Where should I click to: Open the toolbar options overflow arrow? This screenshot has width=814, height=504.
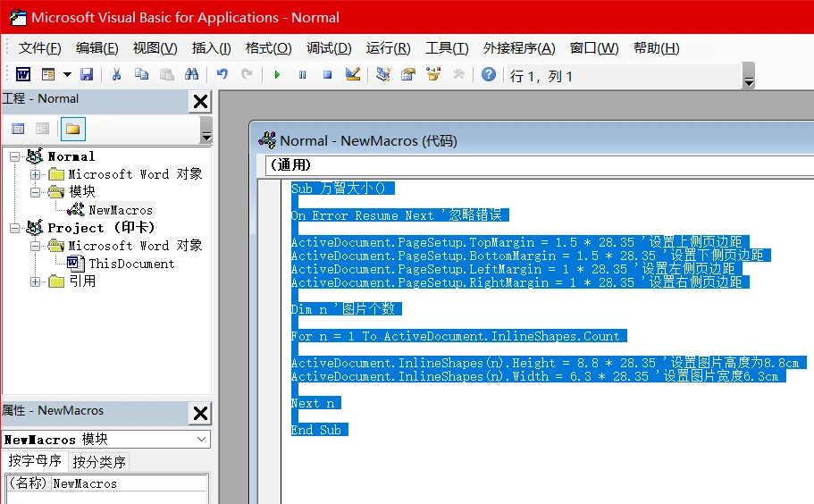pos(749,76)
